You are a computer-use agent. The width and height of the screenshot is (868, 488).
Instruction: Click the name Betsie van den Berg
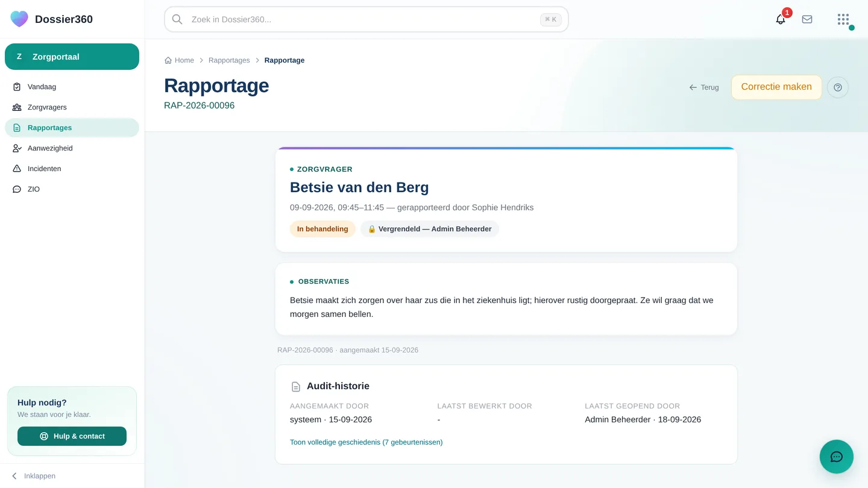pyautogui.click(x=359, y=187)
